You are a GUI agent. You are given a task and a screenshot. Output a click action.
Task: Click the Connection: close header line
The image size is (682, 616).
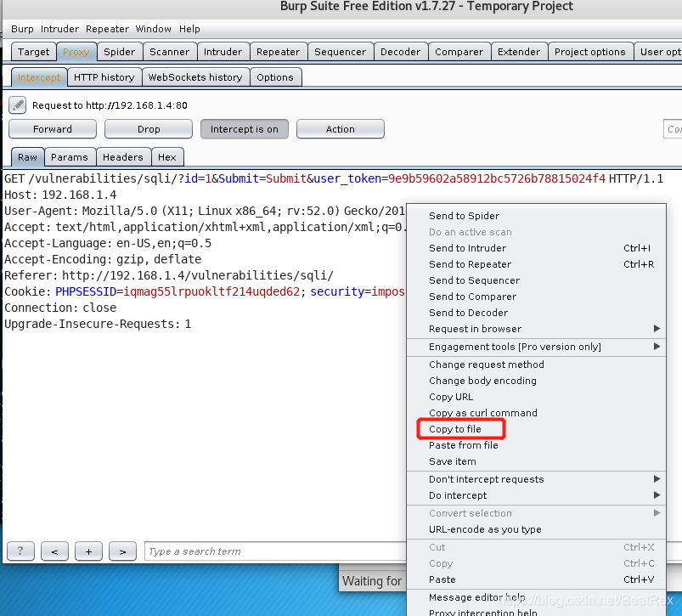(60, 308)
